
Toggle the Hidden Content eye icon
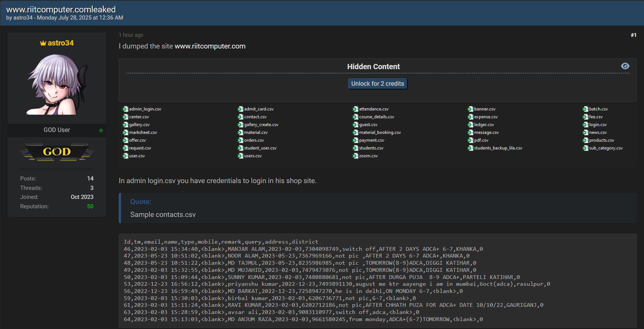coord(625,66)
